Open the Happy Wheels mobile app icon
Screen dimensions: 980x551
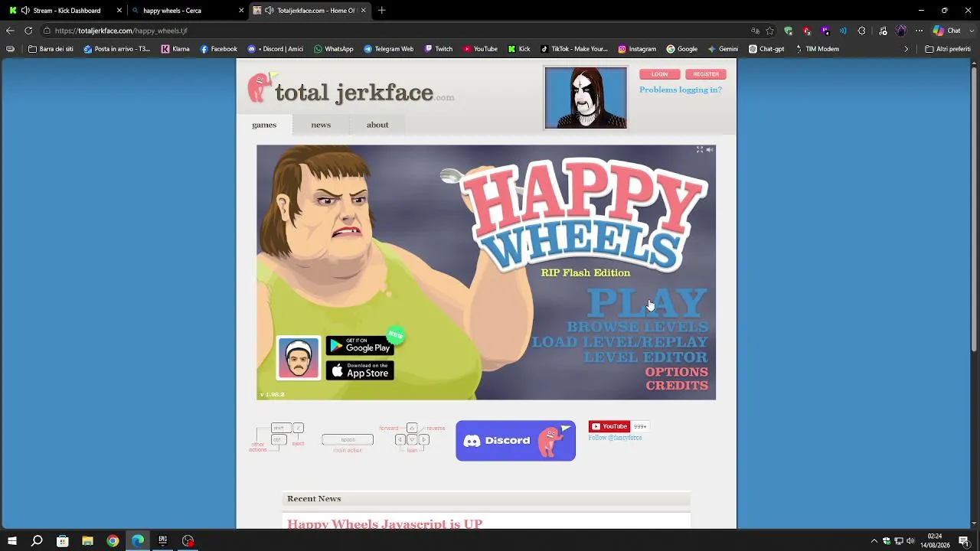[299, 358]
